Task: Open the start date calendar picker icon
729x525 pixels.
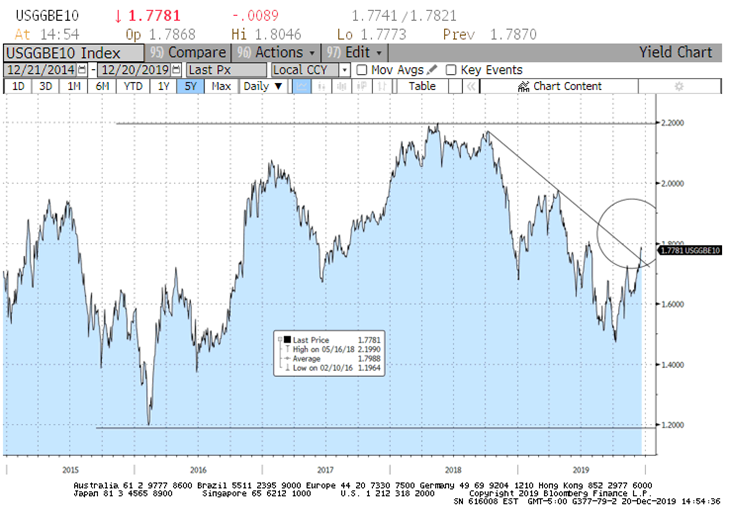Action: (82, 70)
